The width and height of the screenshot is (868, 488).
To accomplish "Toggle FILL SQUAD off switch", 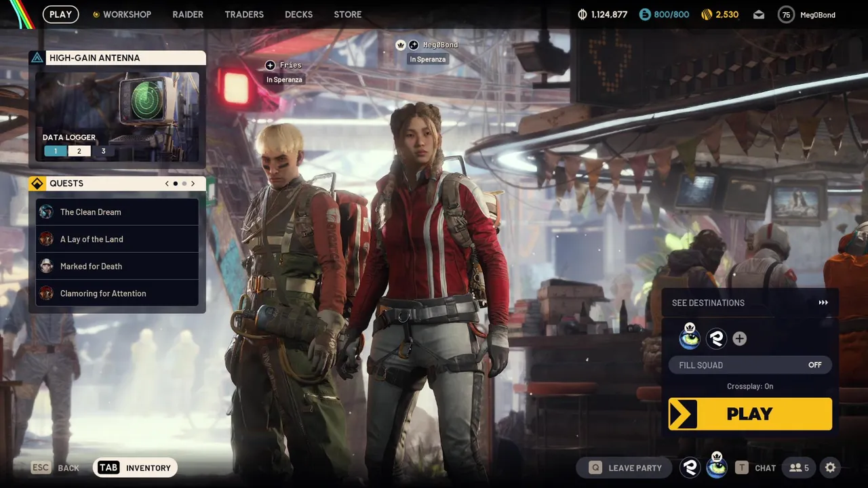I will (750, 365).
